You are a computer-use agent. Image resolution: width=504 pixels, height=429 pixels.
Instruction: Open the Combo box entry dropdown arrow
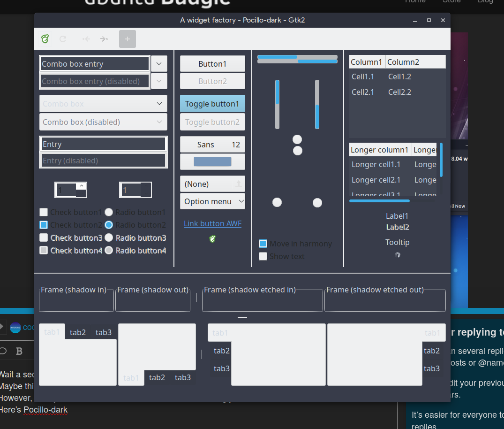[x=159, y=64]
